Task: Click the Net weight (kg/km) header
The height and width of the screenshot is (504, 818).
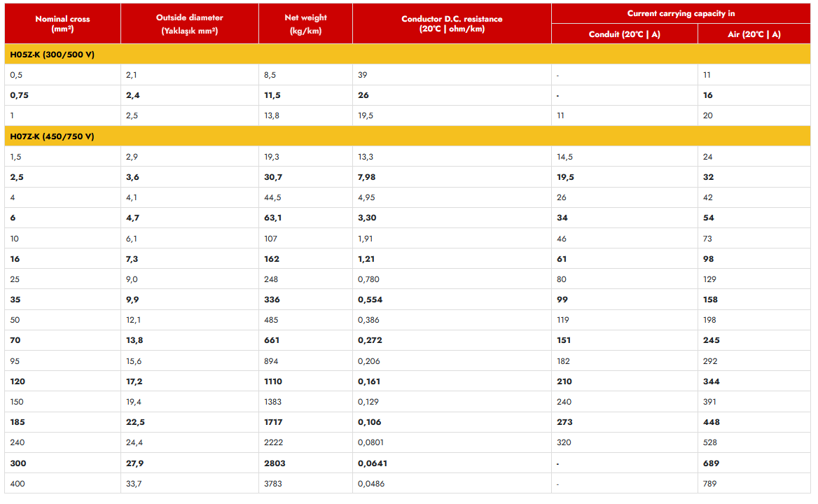Action: 305,24
